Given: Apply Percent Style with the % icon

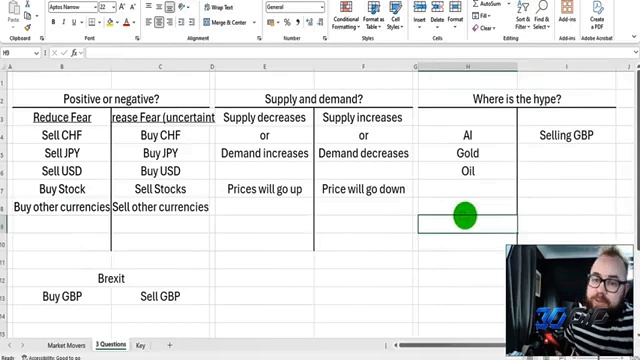Looking at the screenshot, I should [287, 22].
